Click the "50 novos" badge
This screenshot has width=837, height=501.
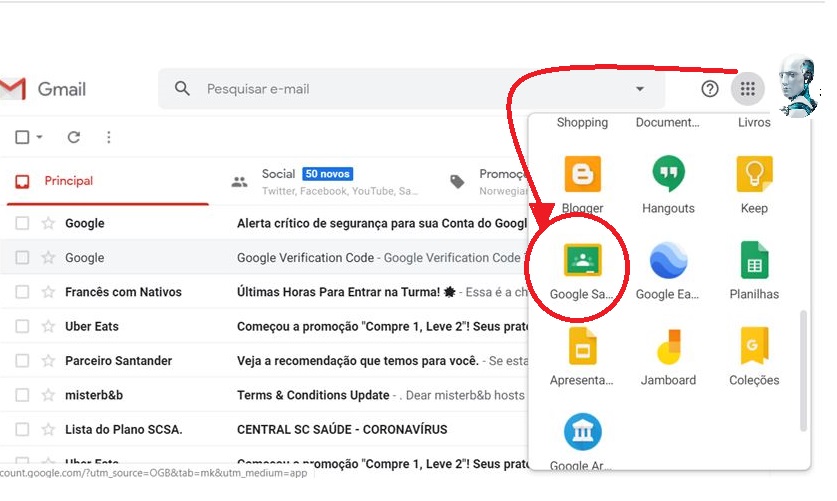click(327, 174)
